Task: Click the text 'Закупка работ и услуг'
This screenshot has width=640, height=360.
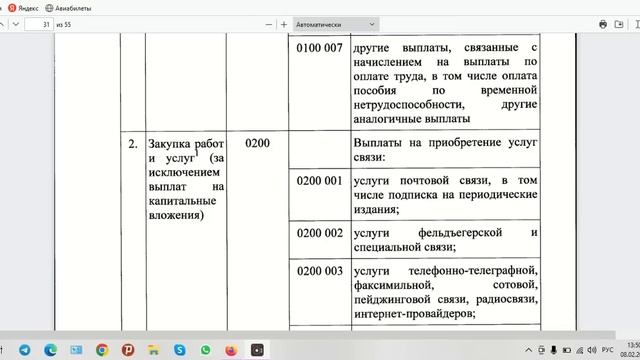Action: [x=186, y=151]
